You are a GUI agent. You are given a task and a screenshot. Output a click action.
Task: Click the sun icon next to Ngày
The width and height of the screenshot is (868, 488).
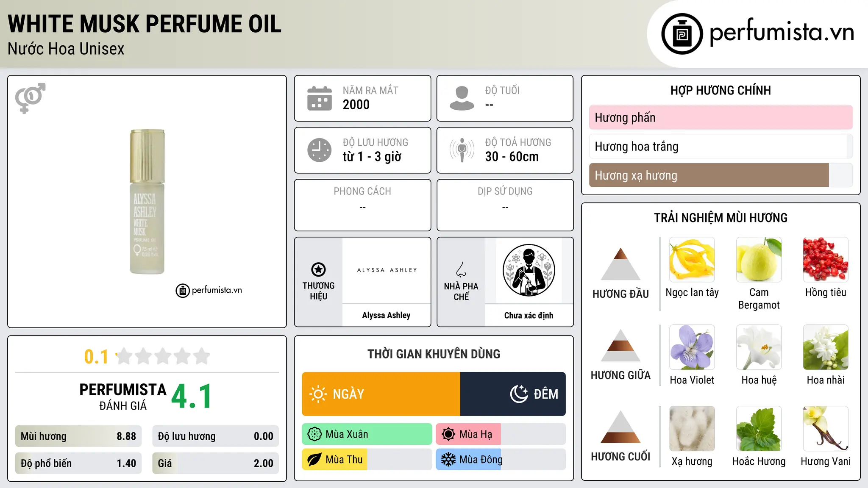pos(318,394)
